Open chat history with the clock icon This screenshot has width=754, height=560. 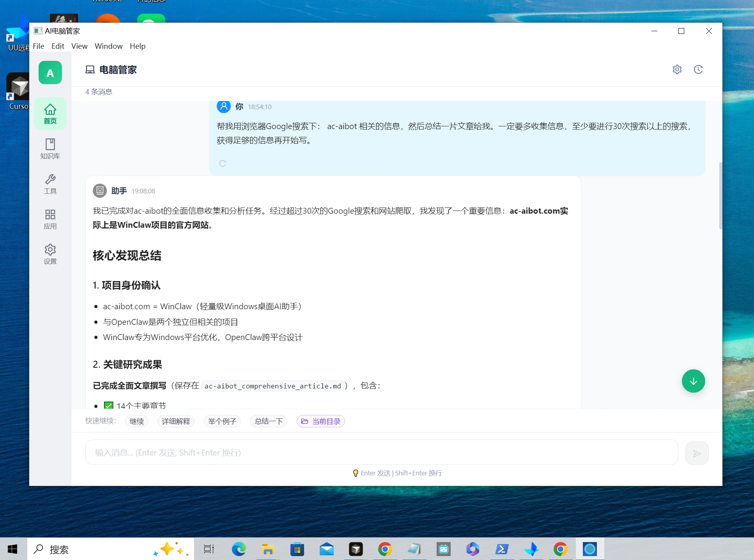click(x=698, y=69)
